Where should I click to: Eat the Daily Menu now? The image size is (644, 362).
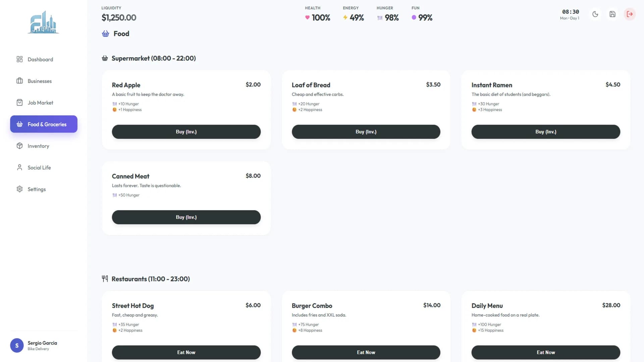(546, 352)
